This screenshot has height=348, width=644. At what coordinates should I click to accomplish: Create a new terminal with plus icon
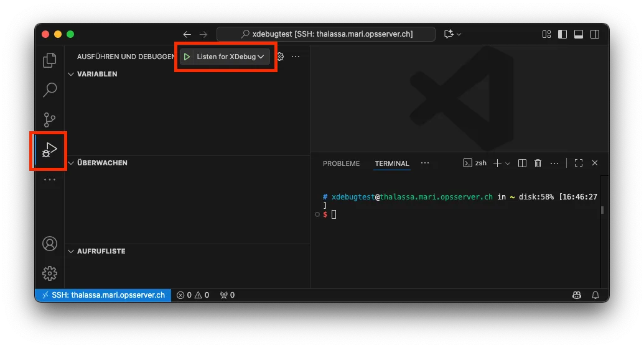click(497, 163)
